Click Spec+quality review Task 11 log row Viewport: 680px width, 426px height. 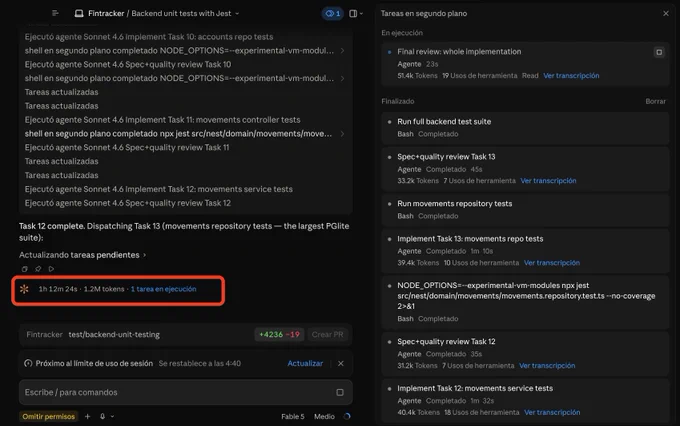[x=127, y=147]
